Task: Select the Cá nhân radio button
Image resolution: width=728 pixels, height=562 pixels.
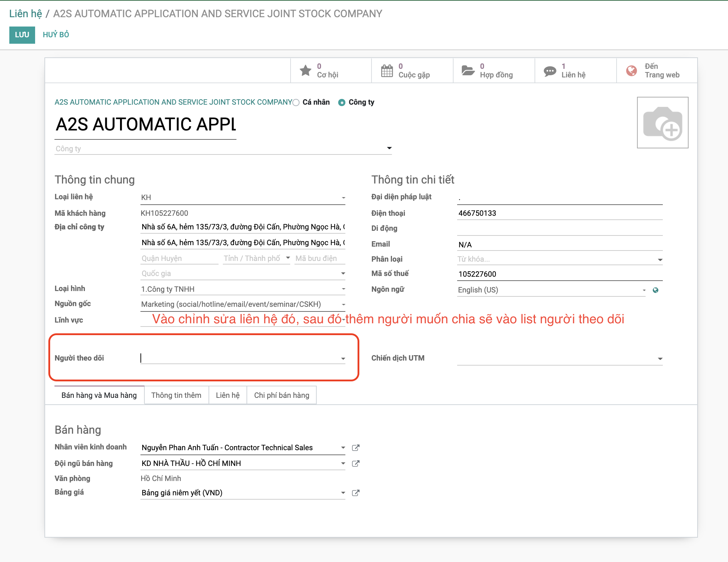Action: (x=296, y=103)
